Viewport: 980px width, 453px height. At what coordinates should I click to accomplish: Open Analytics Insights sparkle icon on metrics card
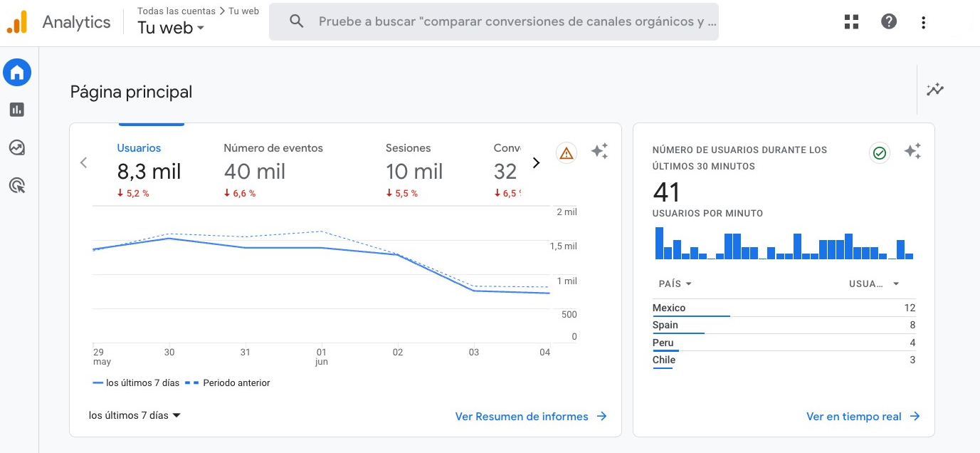tap(599, 151)
